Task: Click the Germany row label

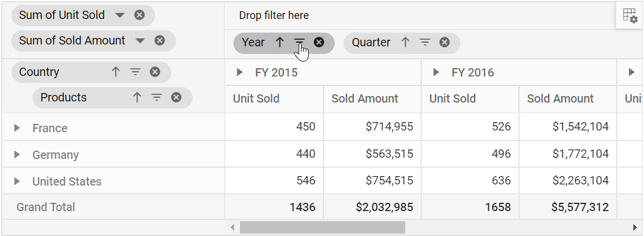Action: 56,155
